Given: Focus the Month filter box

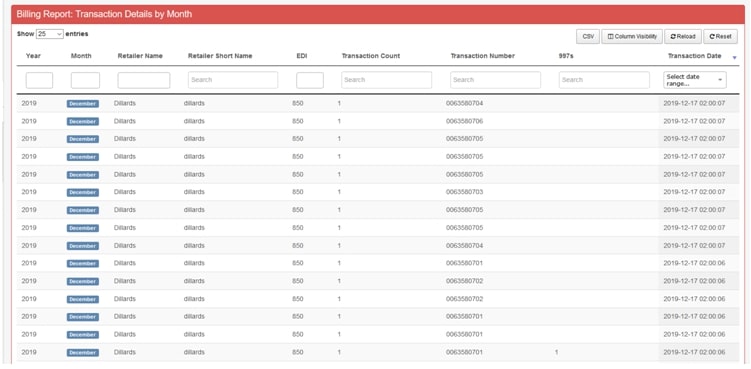Looking at the screenshot, I should [x=85, y=80].
